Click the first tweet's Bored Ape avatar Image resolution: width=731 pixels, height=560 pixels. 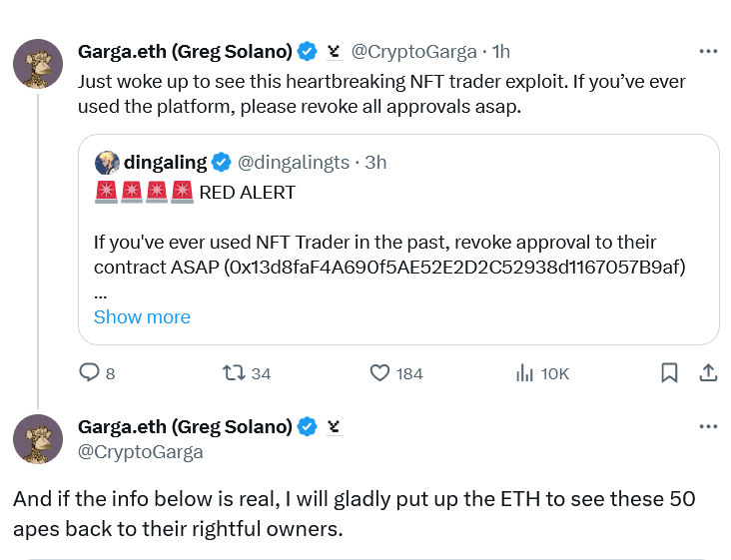tap(38, 65)
